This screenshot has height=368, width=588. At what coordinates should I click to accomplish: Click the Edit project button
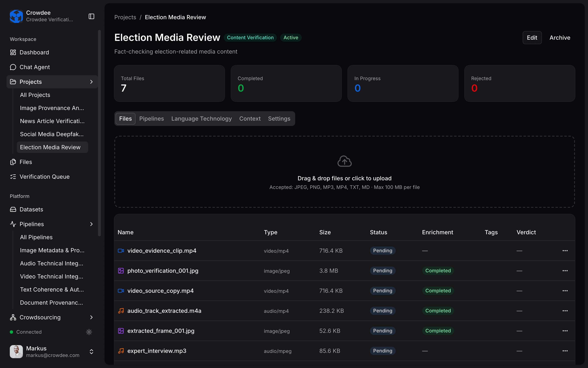click(x=532, y=38)
